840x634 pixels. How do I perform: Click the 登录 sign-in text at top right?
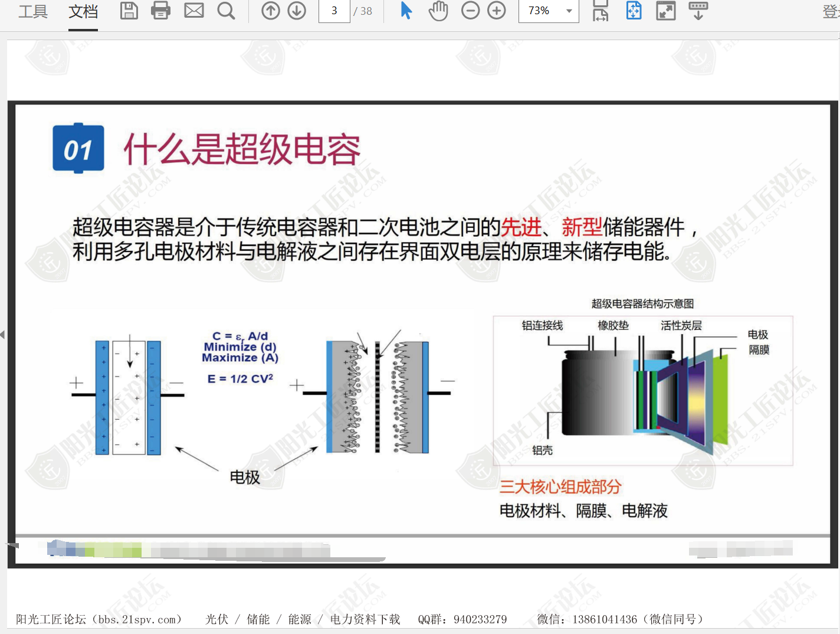831,11
